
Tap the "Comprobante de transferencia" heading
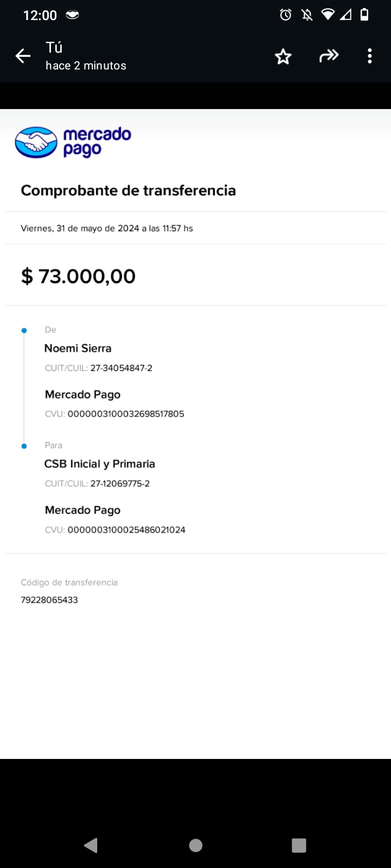tap(128, 190)
